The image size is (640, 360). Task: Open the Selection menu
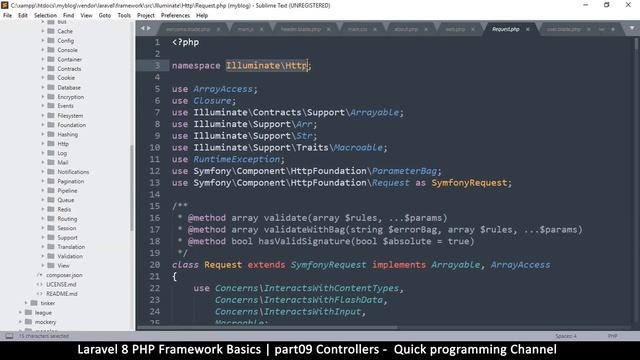point(45,16)
